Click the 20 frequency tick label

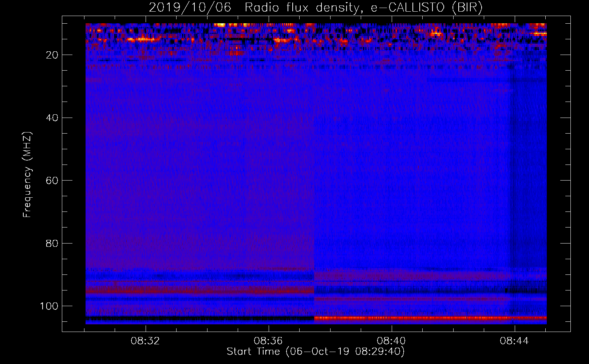pos(52,55)
